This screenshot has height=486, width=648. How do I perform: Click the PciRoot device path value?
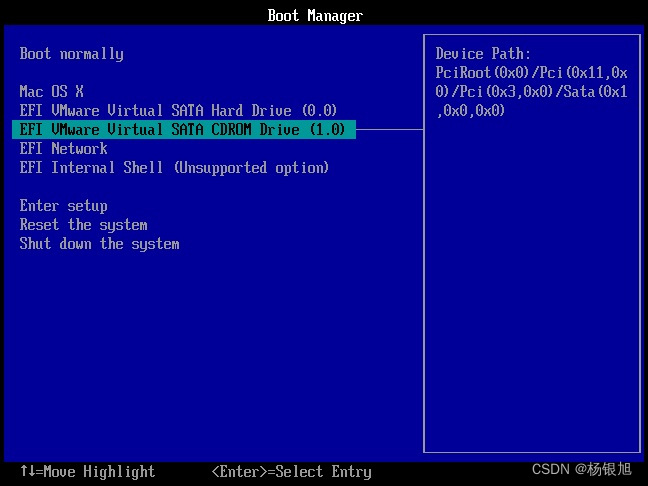point(531,92)
